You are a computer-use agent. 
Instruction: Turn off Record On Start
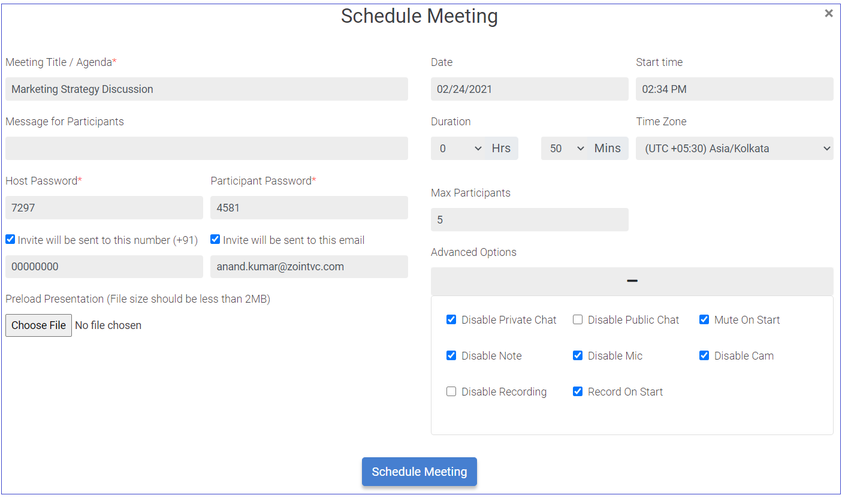pyautogui.click(x=577, y=391)
